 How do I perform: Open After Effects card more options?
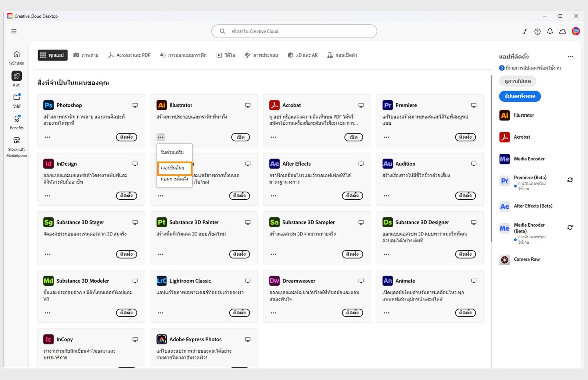pos(273,196)
